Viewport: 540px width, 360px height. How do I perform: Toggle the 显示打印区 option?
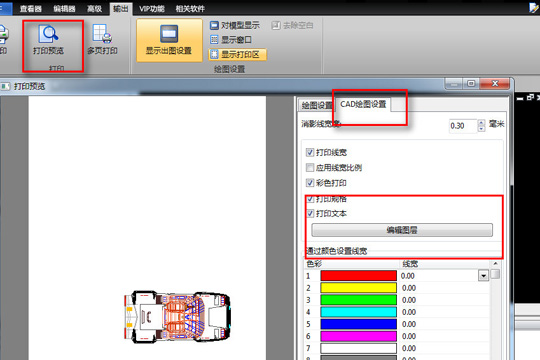(x=238, y=54)
